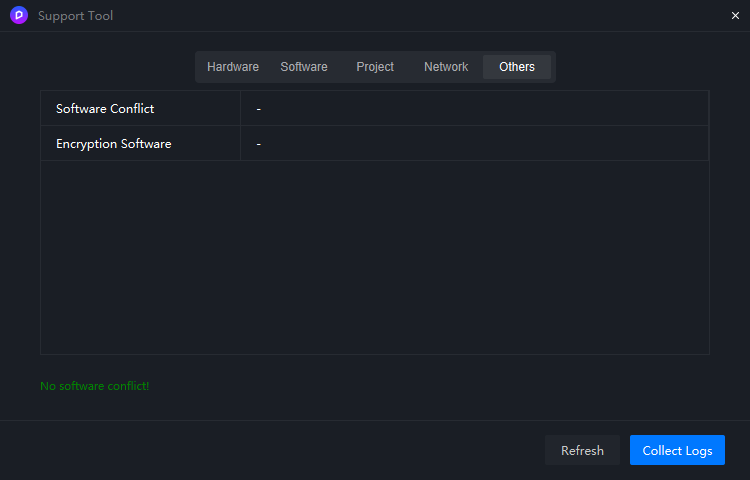Switch to the Hardware tab
The image size is (750, 480).
coord(233,67)
